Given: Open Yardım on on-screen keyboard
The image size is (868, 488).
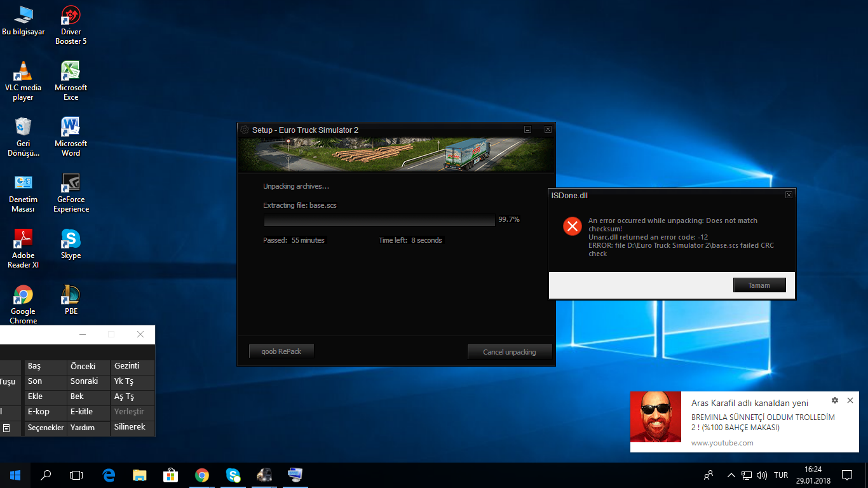Looking at the screenshot, I should (88, 428).
